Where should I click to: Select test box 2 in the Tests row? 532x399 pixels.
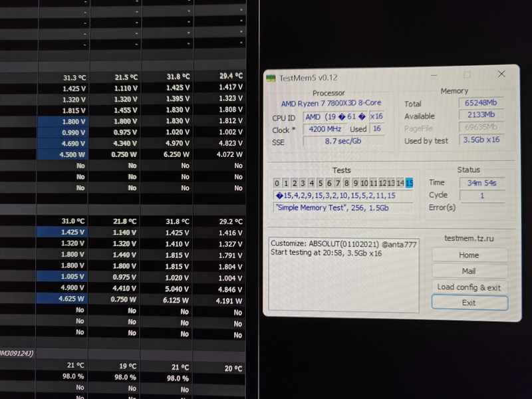pyautogui.click(x=294, y=184)
